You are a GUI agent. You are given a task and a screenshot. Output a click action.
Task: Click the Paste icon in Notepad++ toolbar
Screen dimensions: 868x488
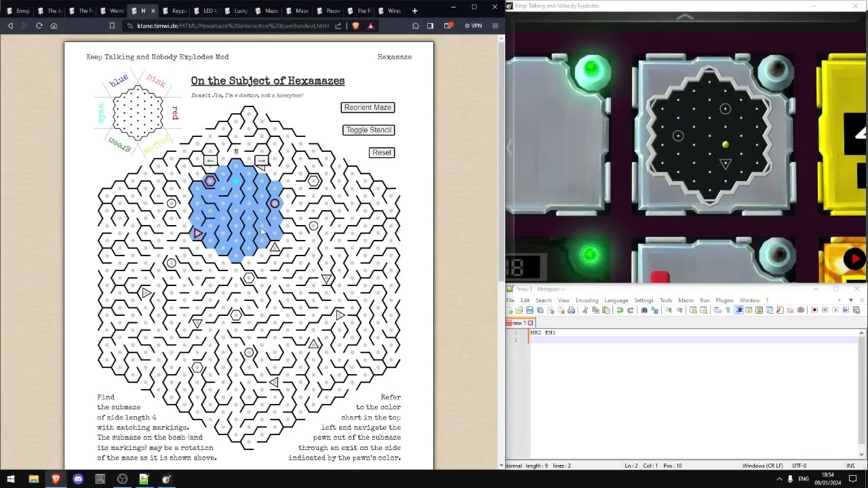pos(606,310)
